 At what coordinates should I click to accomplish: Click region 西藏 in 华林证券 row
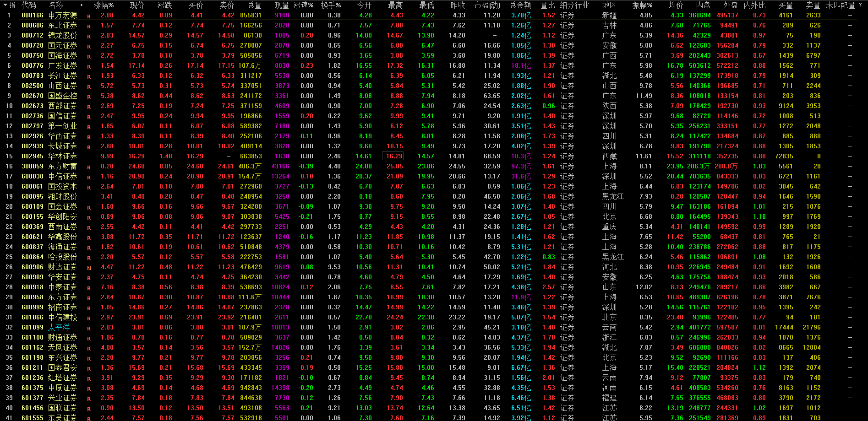pos(610,156)
